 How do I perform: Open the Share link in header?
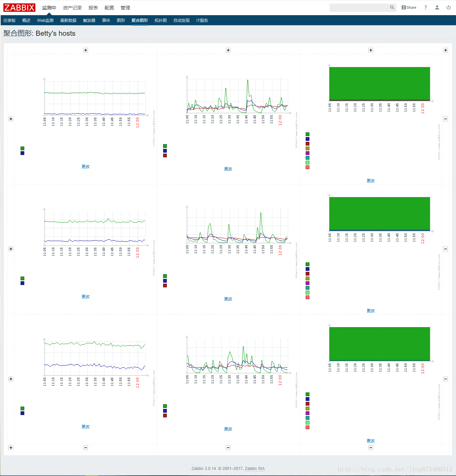[409, 7]
